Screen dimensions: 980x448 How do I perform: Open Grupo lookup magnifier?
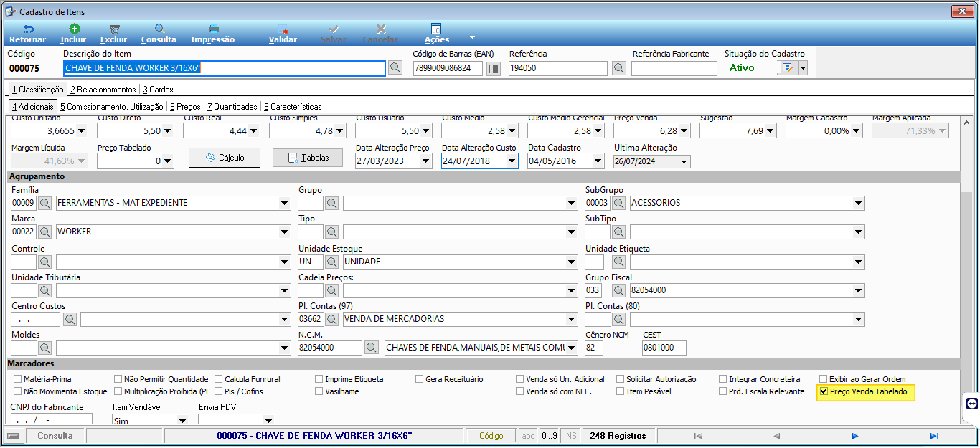(x=331, y=203)
